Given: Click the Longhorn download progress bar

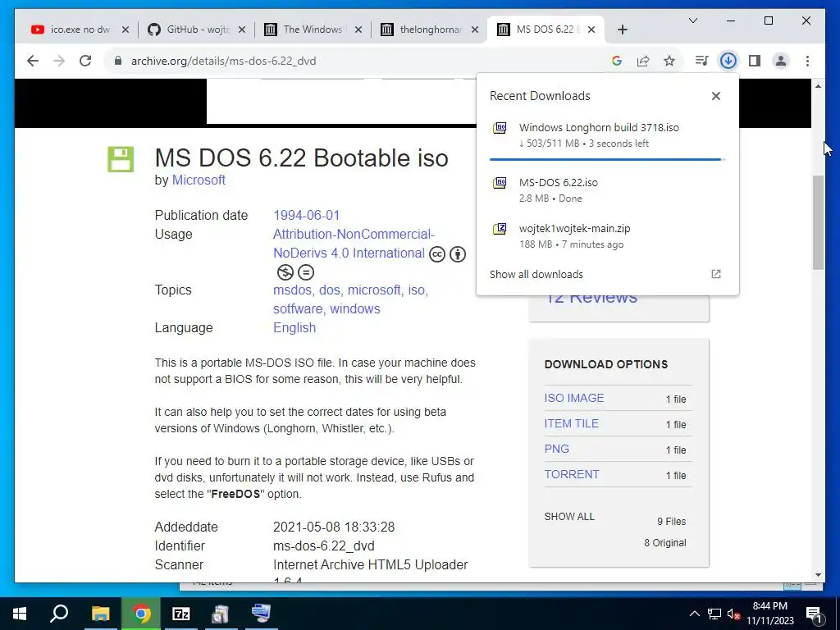Looking at the screenshot, I should point(607,159).
